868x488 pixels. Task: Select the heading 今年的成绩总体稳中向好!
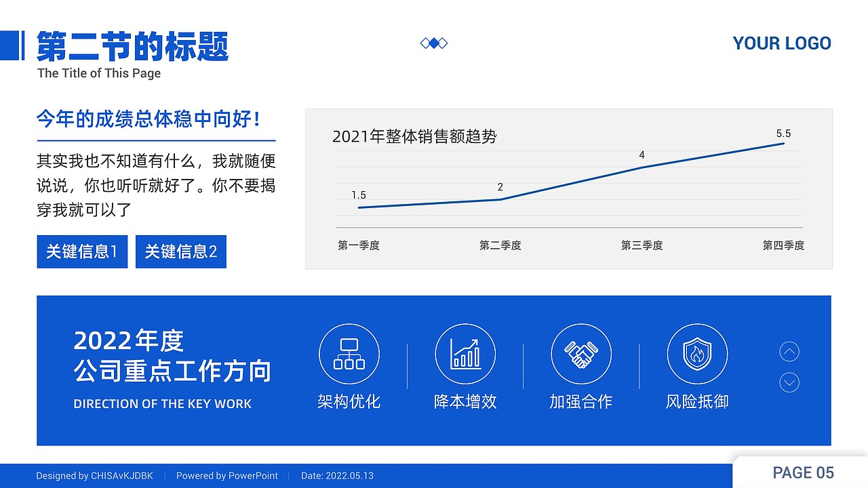tap(149, 119)
